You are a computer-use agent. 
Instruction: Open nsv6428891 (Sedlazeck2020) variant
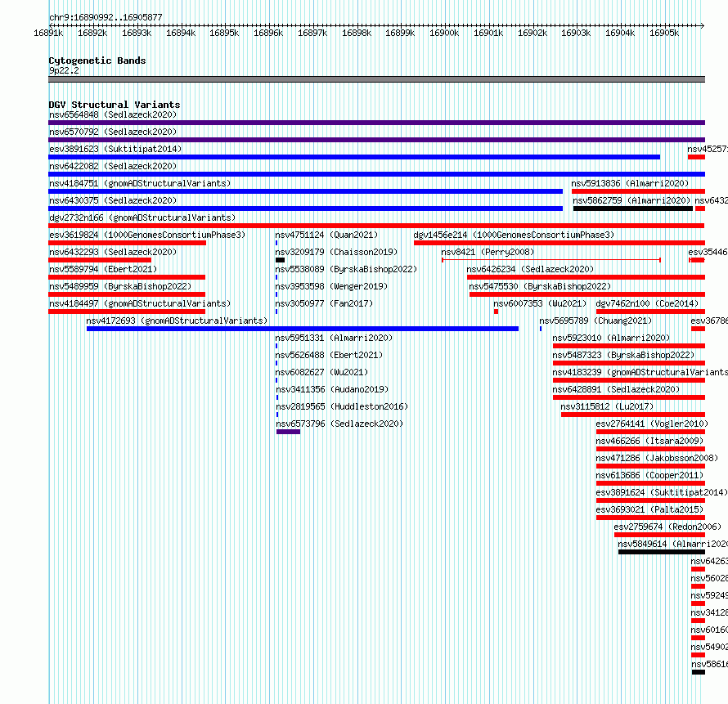coord(616,389)
